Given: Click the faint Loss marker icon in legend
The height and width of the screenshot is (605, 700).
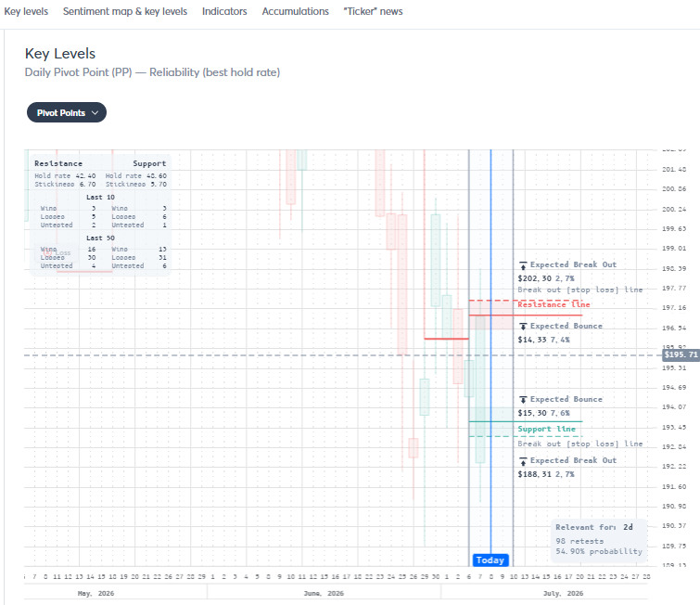Looking at the screenshot, I should pyautogui.click(x=48, y=253).
